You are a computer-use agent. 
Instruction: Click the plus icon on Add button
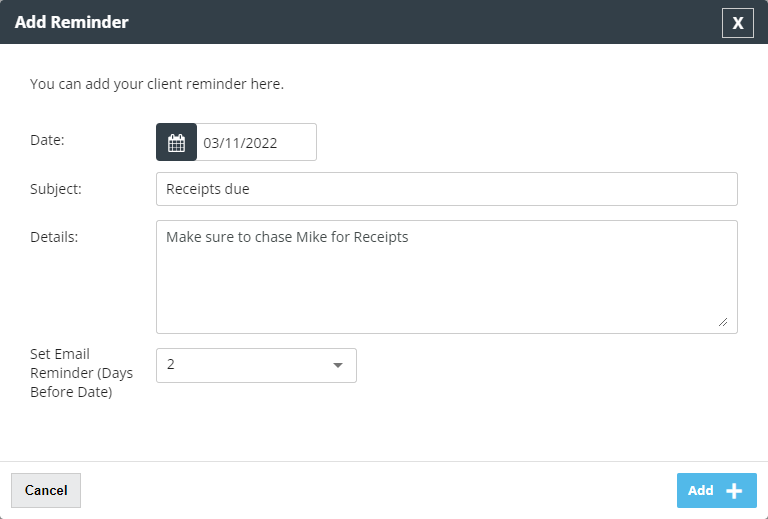[x=734, y=491]
